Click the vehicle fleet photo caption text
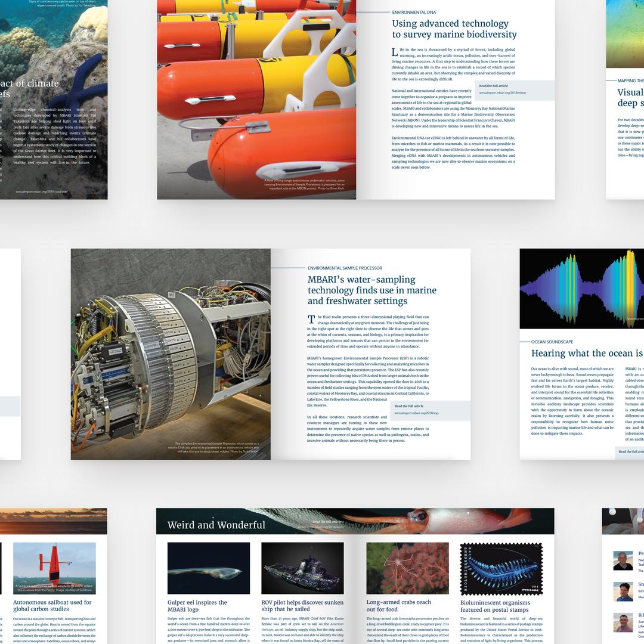The width and height of the screenshot is (644, 644). [304, 184]
